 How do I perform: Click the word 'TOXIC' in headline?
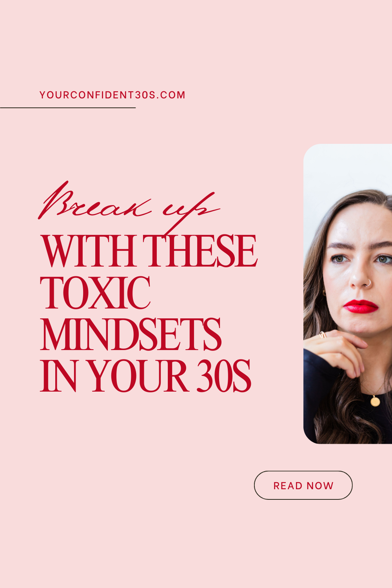pyautogui.click(x=95, y=293)
